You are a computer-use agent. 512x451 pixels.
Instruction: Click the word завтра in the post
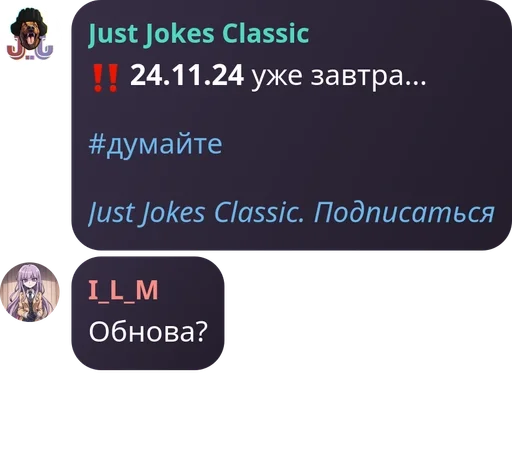tap(357, 77)
